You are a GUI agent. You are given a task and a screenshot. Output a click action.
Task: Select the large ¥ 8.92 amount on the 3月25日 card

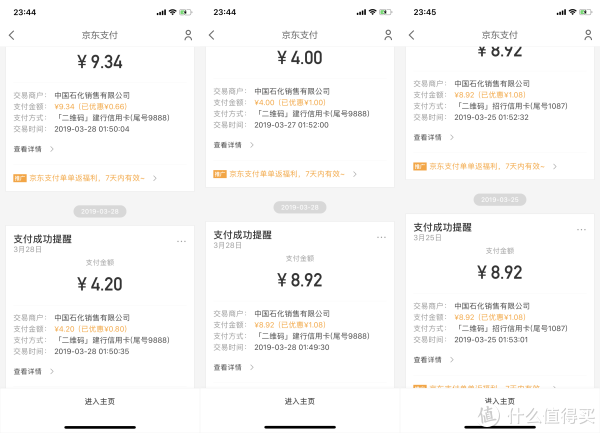[500, 272]
